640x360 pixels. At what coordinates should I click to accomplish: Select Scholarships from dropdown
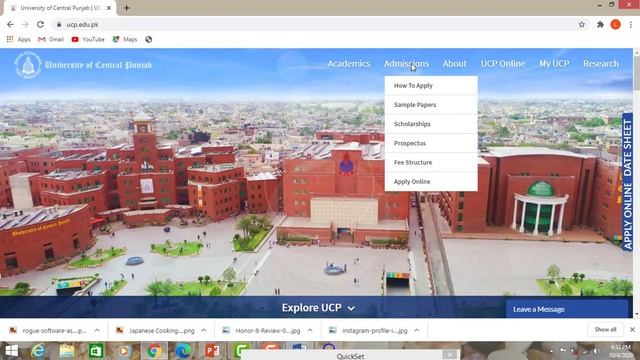431,124
